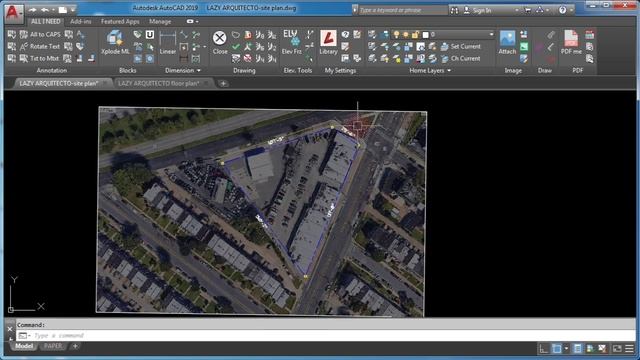The image size is (640, 360).
Task: Click the white layer color swatch
Action: tap(425, 35)
